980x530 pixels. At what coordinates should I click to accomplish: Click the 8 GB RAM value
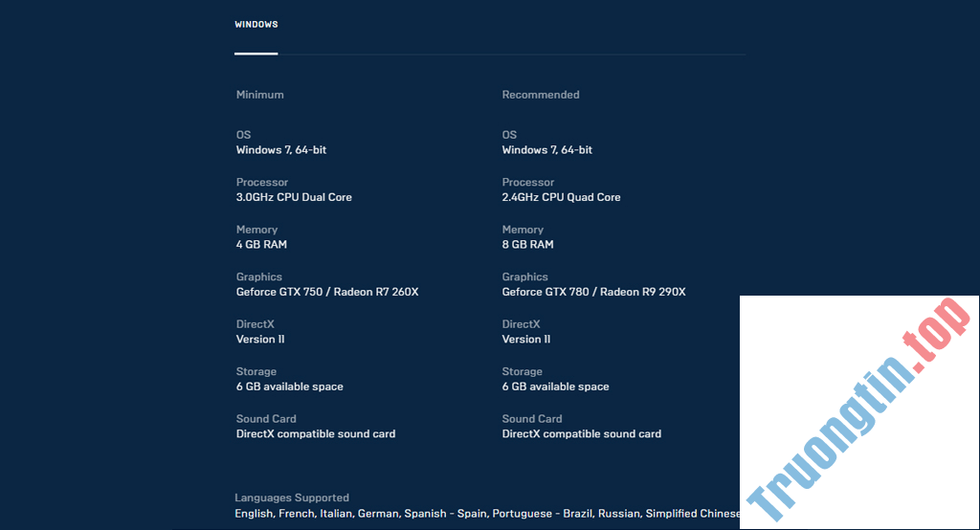click(x=527, y=245)
